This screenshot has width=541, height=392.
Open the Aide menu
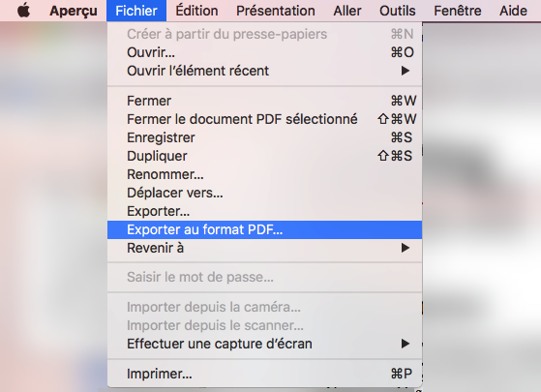click(x=513, y=11)
